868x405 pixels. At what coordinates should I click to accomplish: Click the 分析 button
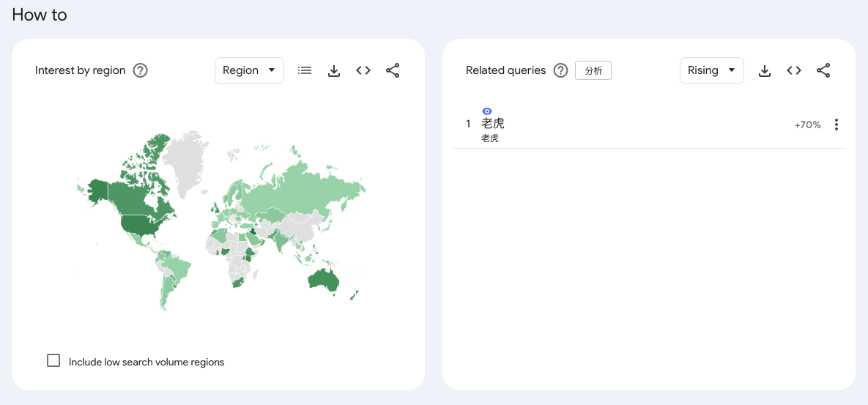[x=593, y=71]
